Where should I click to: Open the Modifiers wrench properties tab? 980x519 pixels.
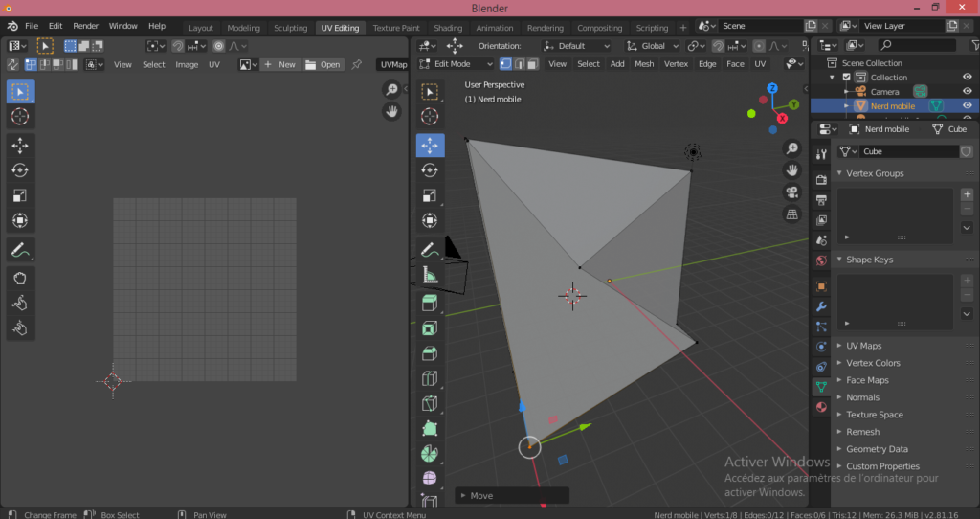821,306
